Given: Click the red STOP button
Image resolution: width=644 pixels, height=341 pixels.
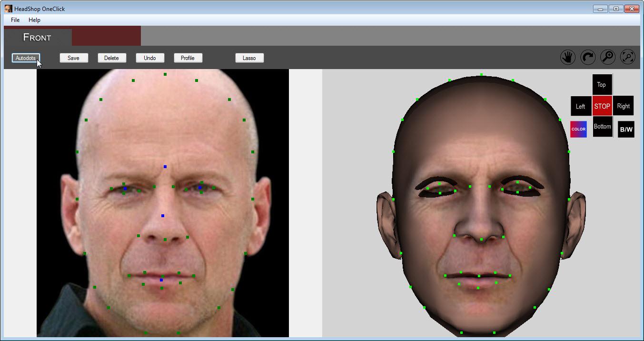Looking at the screenshot, I should [x=602, y=106].
